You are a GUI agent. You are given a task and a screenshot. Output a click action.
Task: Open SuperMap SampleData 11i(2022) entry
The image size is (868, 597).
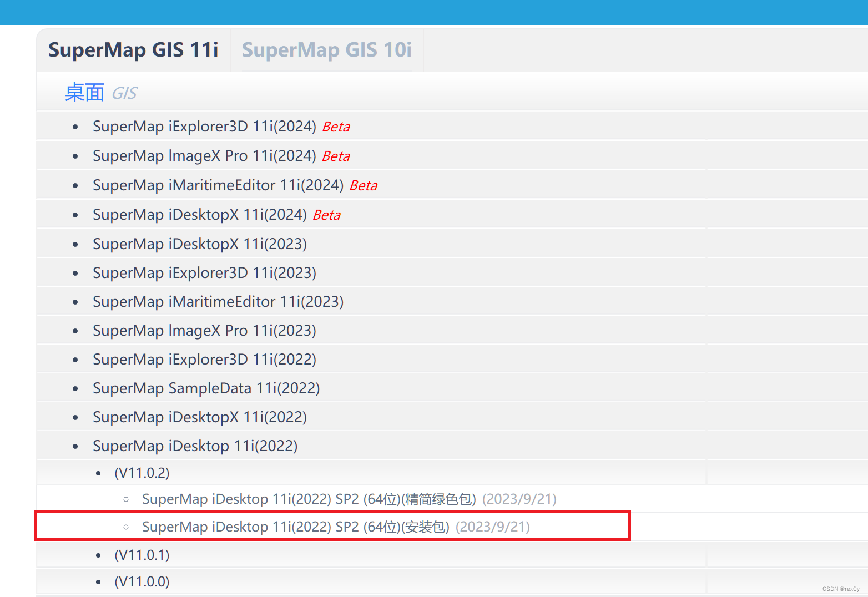click(206, 388)
